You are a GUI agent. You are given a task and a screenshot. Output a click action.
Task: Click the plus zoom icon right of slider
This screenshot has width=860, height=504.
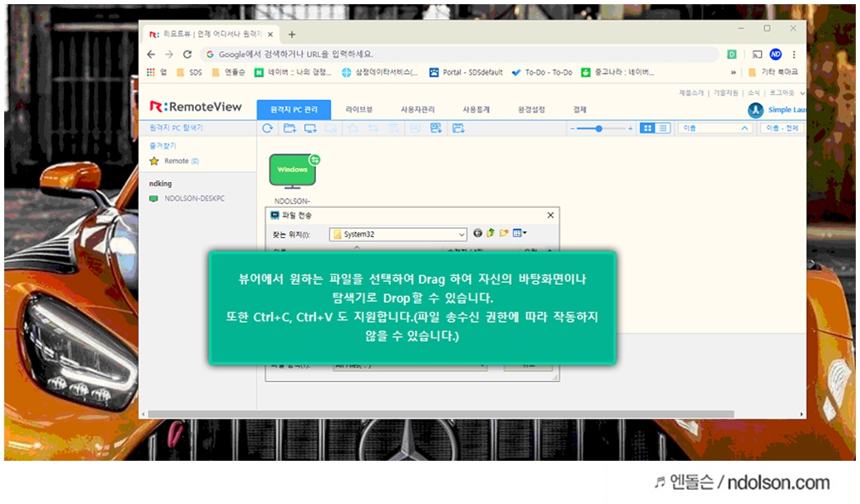click(630, 128)
